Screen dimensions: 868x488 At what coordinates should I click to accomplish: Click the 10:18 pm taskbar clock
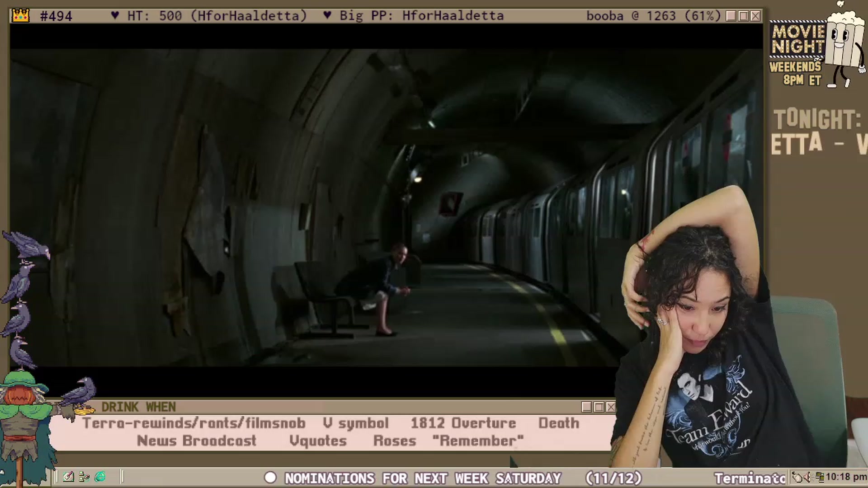click(x=846, y=477)
